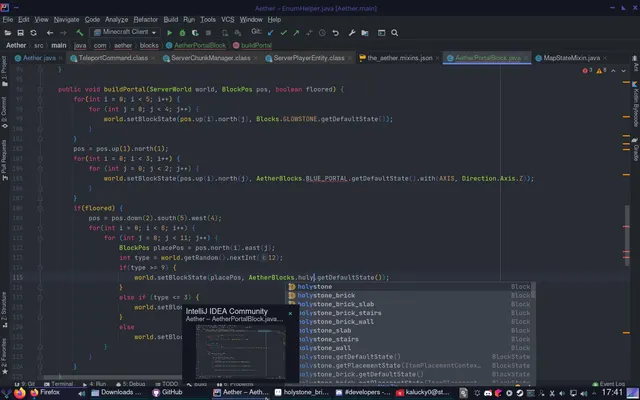
Task: Select 'holystone.getDefaultState()' suggestion
Action: 409,357
